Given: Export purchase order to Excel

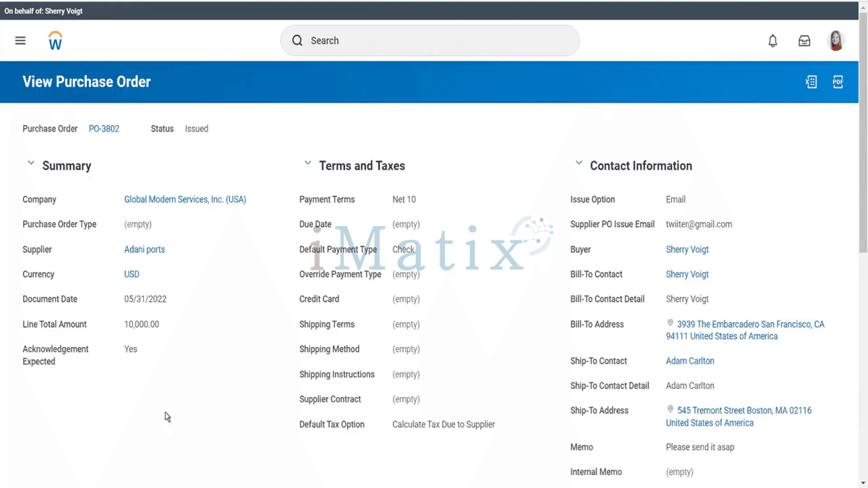Looking at the screenshot, I should 811,82.
